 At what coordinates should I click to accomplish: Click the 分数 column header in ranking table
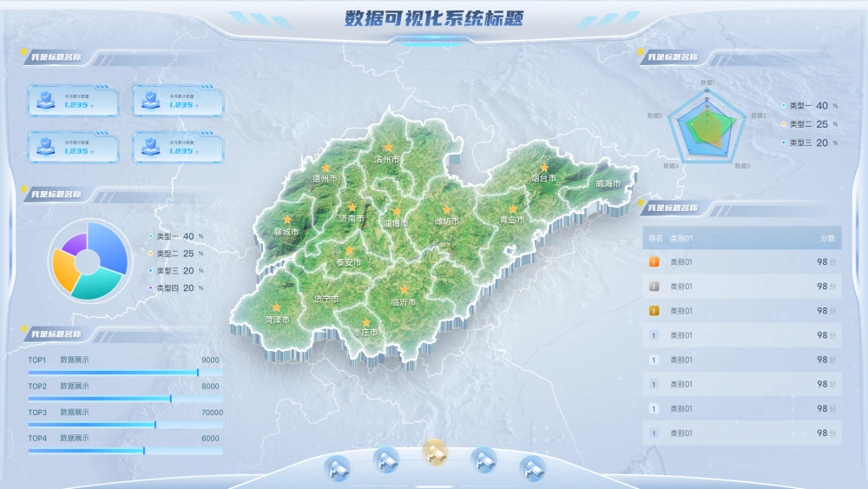826,238
